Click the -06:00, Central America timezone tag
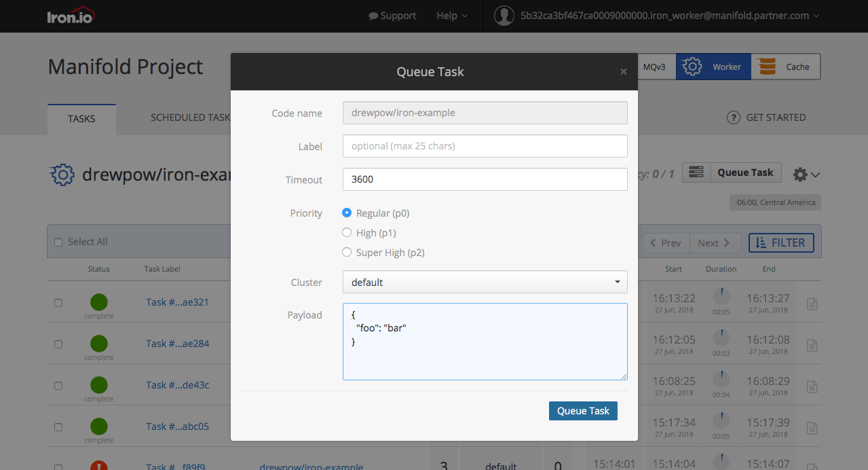Viewport: 868px width, 470px height. 775,202
